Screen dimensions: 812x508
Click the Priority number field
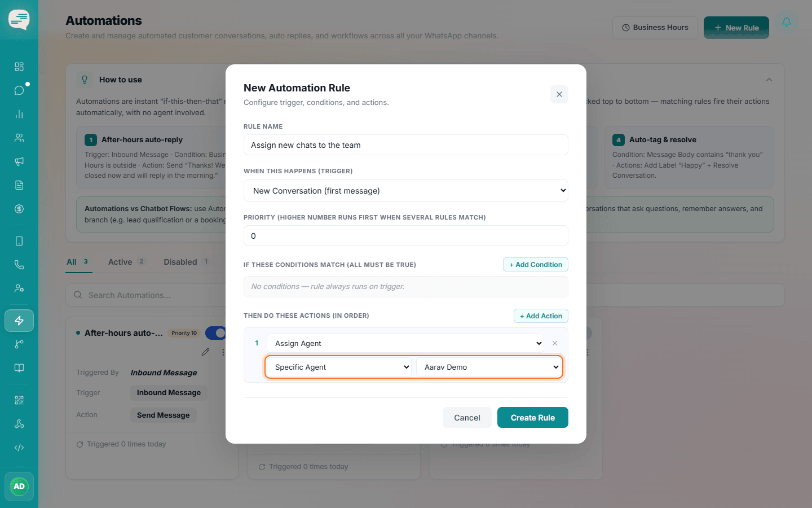coord(406,236)
